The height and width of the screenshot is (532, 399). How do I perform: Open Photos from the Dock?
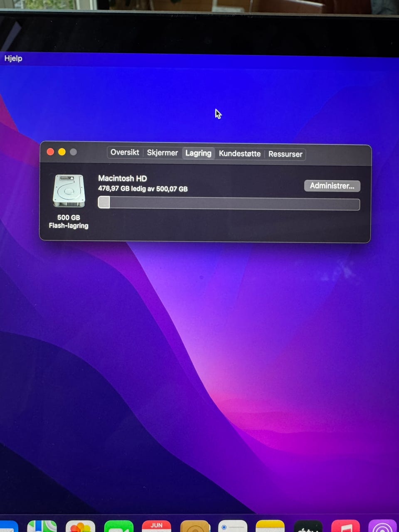click(81, 526)
